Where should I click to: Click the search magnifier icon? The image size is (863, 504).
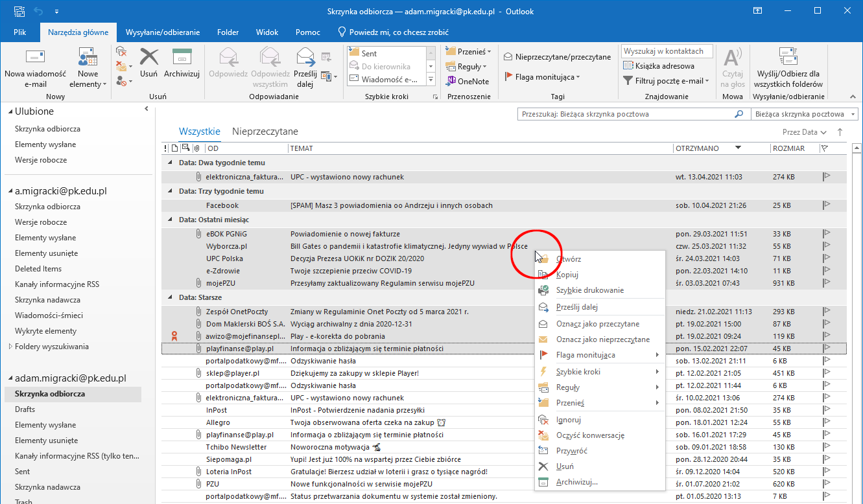pyautogui.click(x=739, y=114)
